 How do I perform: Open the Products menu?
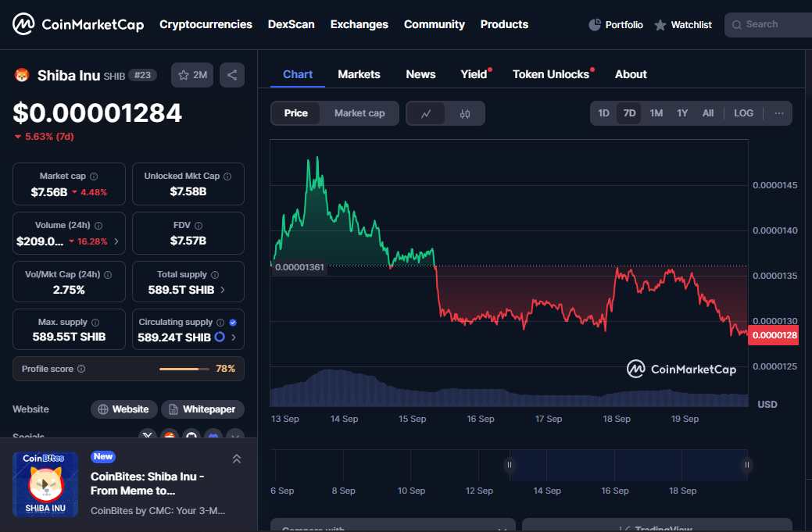pos(504,24)
